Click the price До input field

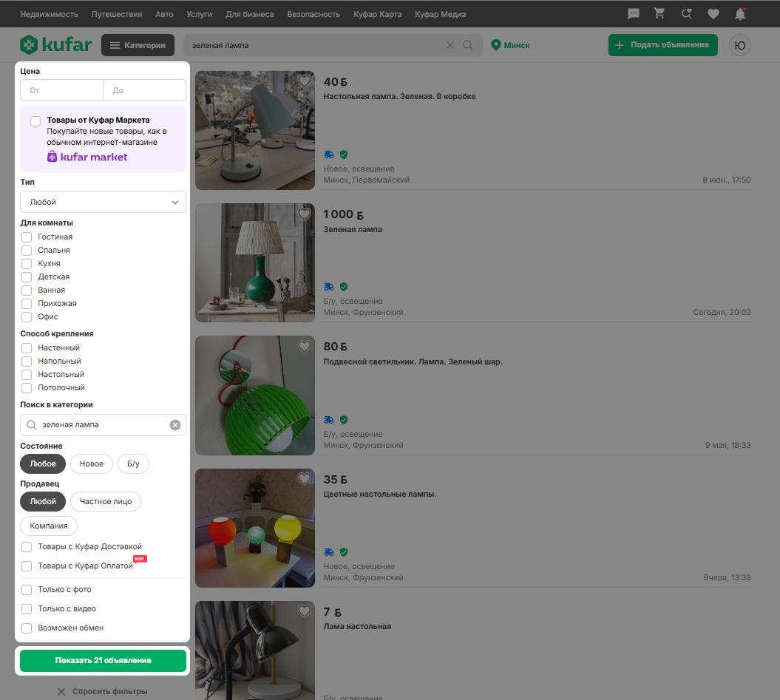(145, 90)
